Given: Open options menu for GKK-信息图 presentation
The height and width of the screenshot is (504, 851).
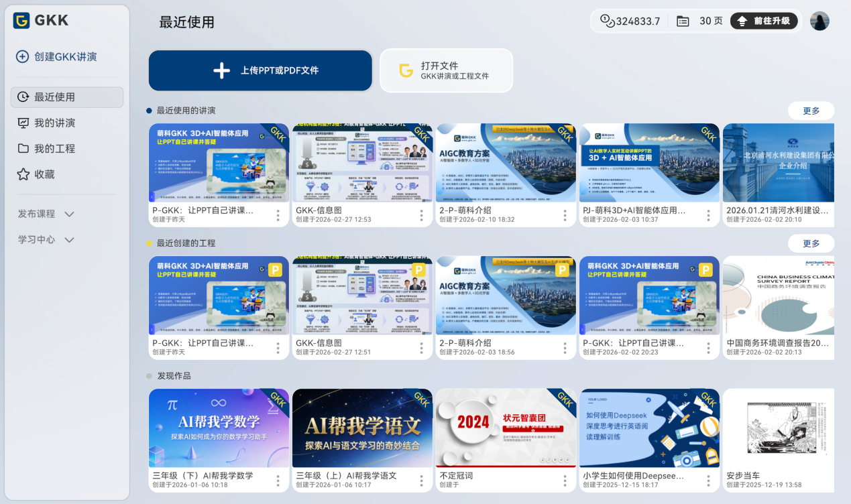Looking at the screenshot, I should [x=420, y=216].
